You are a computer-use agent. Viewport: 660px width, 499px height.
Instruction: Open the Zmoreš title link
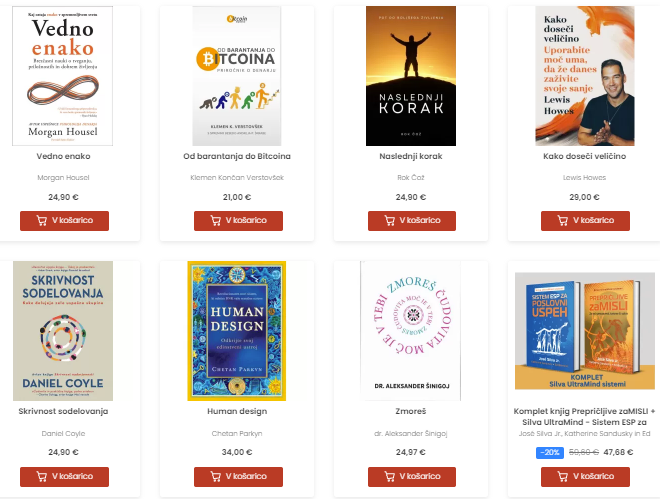pyautogui.click(x=411, y=411)
